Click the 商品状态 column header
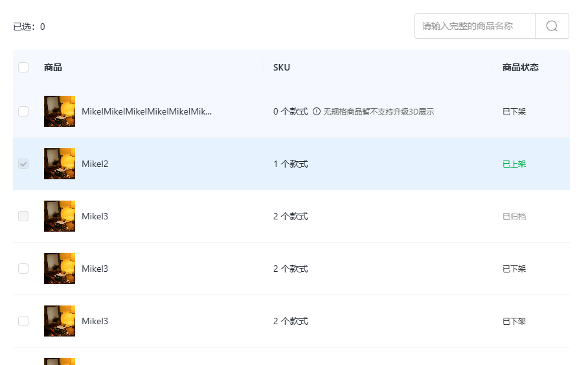Viewport: 588px width, 365px height. 521,67
